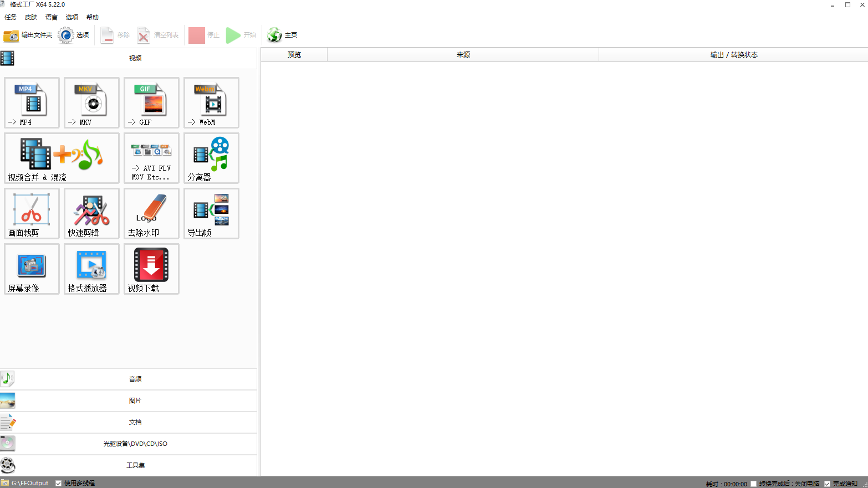The image size is (868, 488).
Task: Launch the 画面裁剪 crop tool
Action: tap(32, 214)
